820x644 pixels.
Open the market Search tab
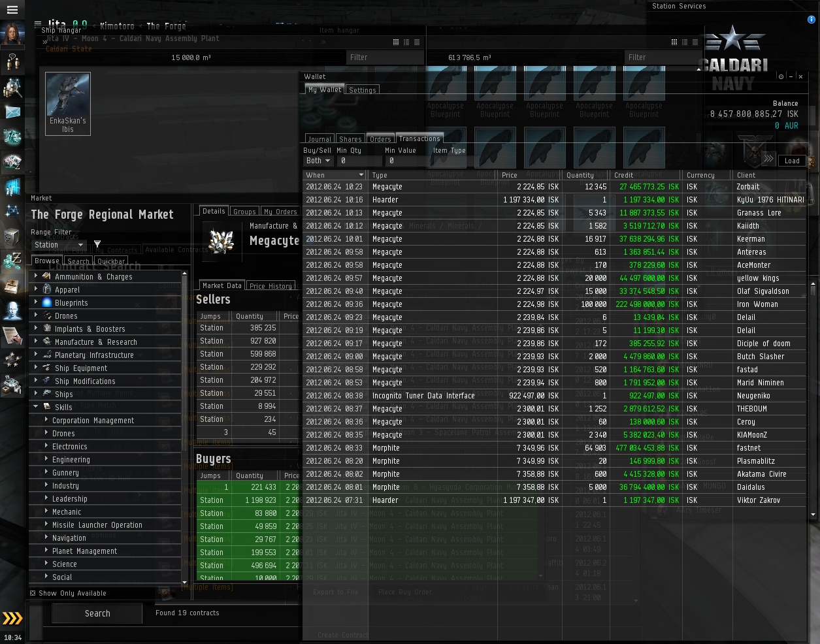coord(78,261)
